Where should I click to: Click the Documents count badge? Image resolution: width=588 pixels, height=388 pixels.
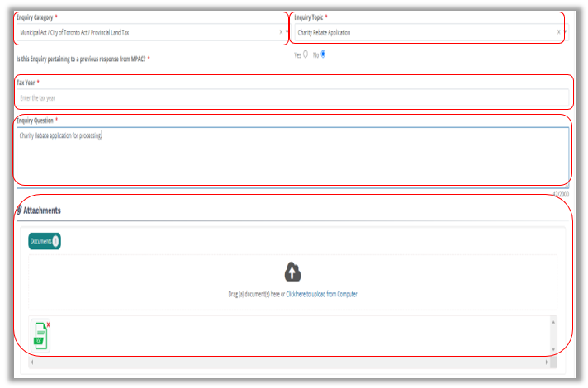56,241
